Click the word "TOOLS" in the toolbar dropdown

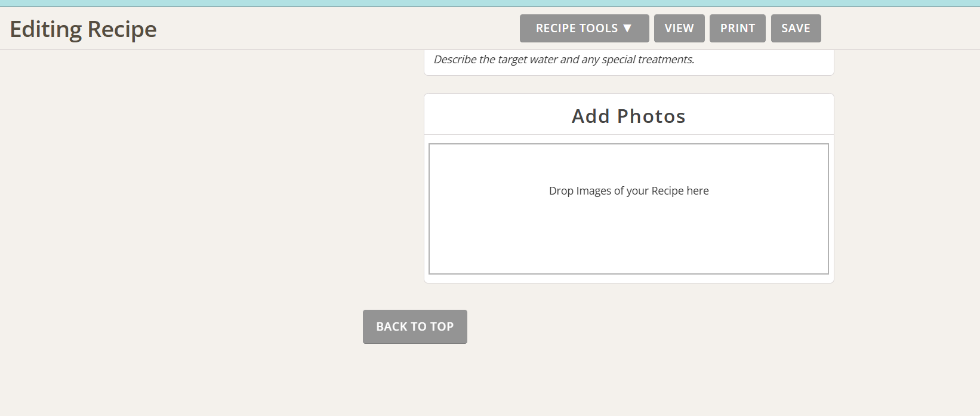[x=598, y=28]
